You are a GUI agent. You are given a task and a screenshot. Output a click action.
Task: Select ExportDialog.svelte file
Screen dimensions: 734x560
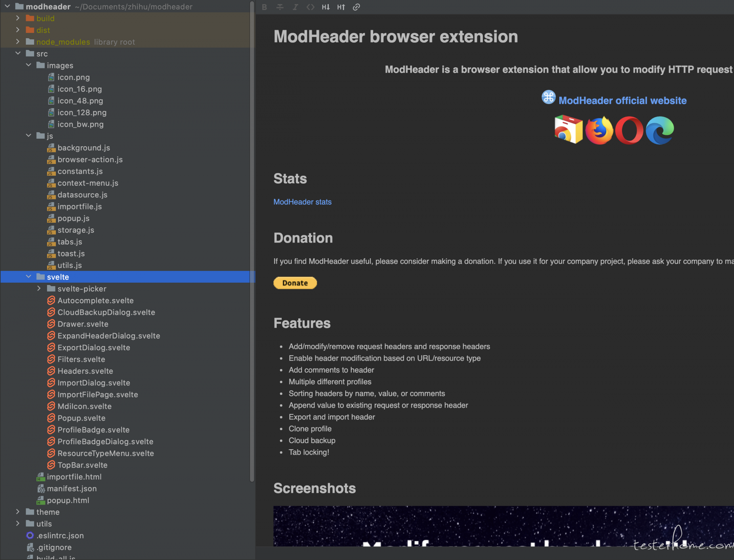click(x=89, y=348)
